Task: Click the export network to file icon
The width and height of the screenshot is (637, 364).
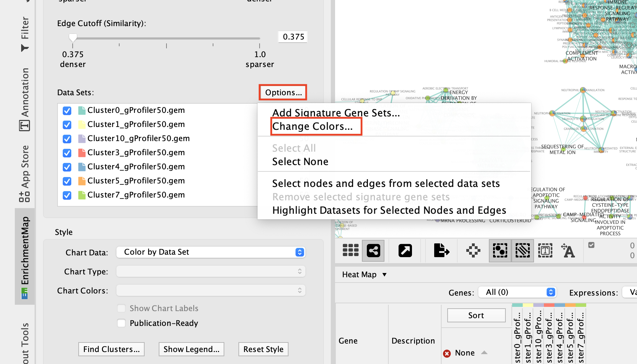Action: coord(442,250)
